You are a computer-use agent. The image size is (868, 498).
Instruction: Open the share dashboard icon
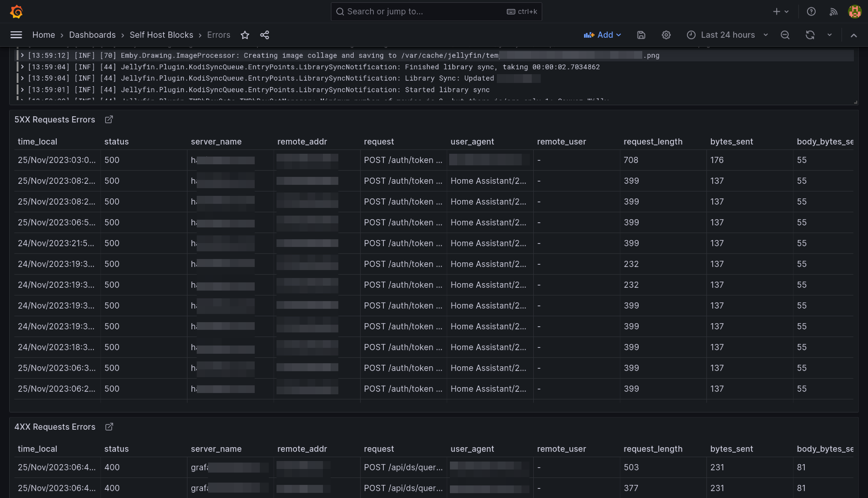point(264,35)
